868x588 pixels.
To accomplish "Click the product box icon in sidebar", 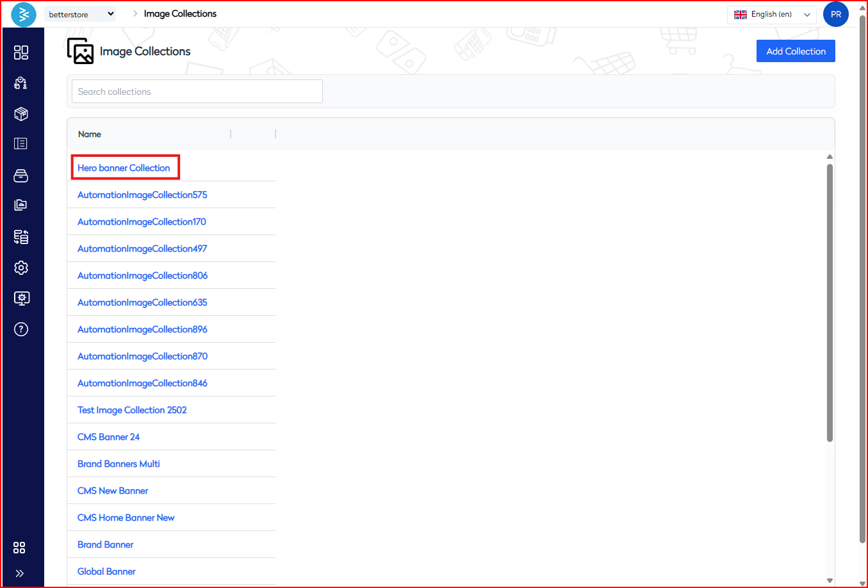I will click(x=21, y=114).
